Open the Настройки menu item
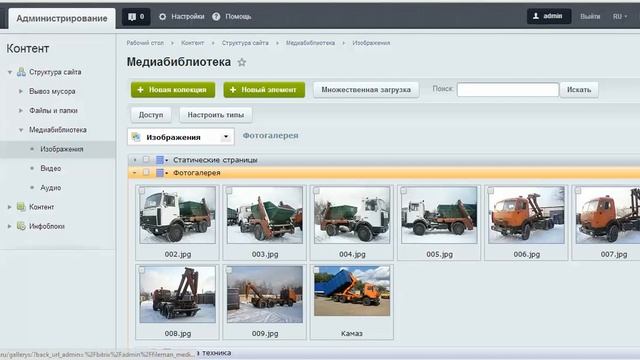 [x=188, y=17]
